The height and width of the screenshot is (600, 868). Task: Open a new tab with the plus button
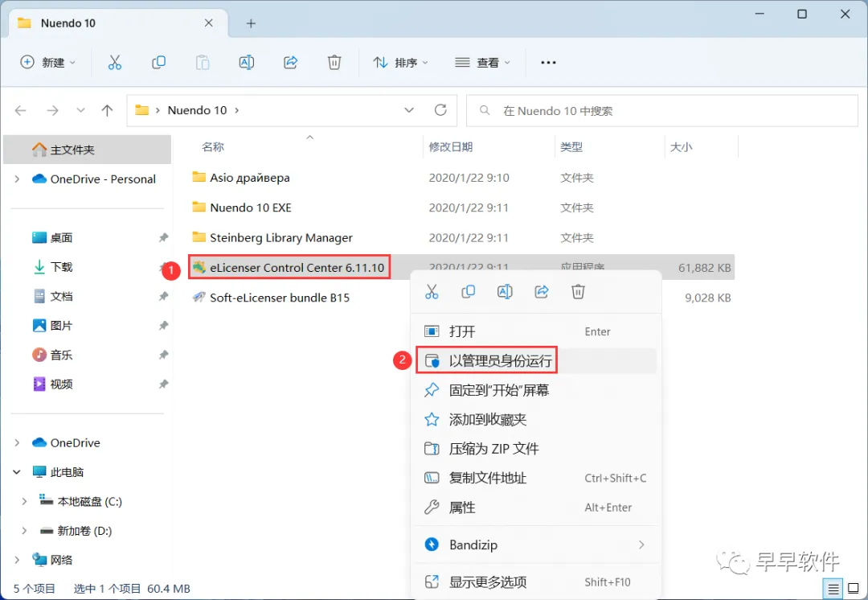(x=252, y=23)
